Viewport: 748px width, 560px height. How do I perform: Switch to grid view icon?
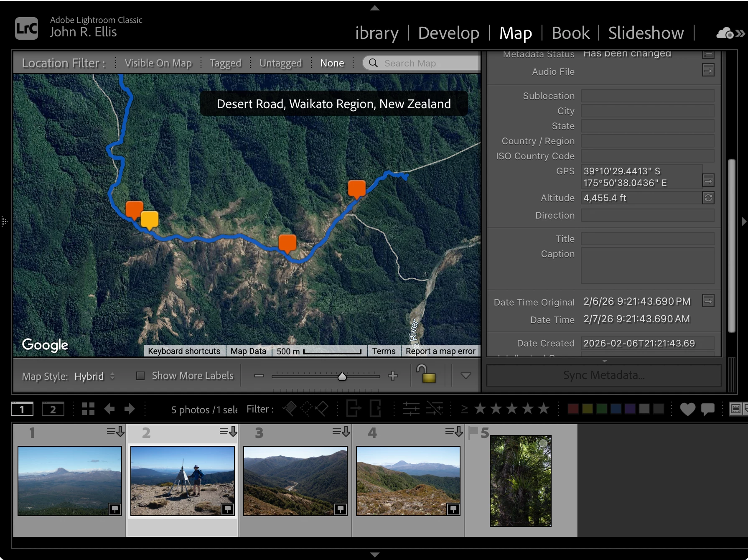tap(88, 409)
